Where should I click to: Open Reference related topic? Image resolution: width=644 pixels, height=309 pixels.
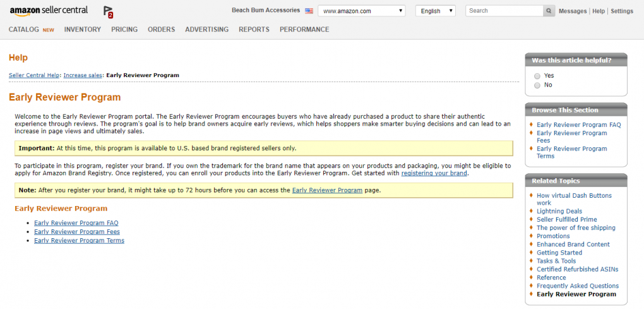(x=552, y=277)
